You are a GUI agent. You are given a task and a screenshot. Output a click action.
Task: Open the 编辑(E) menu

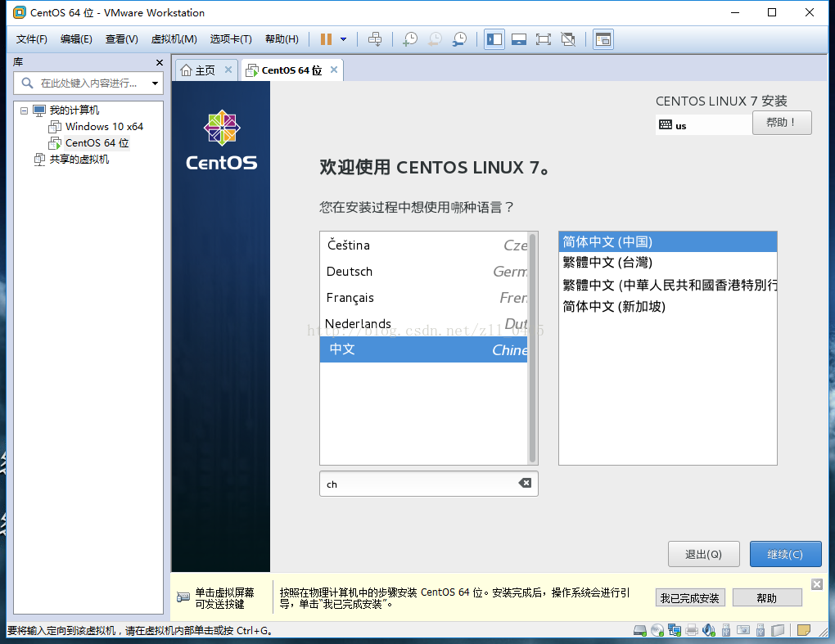(x=76, y=38)
